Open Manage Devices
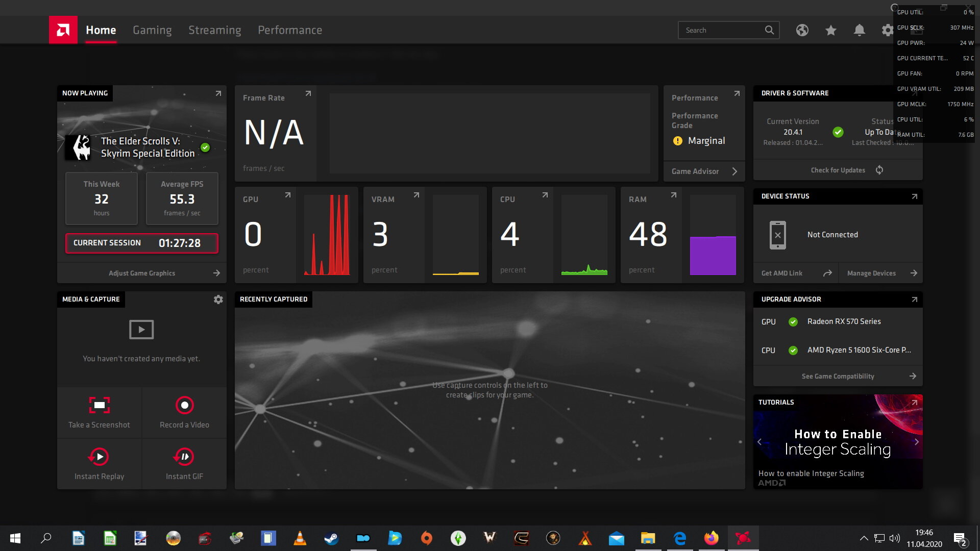The height and width of the screenshot is (551, 980). [881, 273]
